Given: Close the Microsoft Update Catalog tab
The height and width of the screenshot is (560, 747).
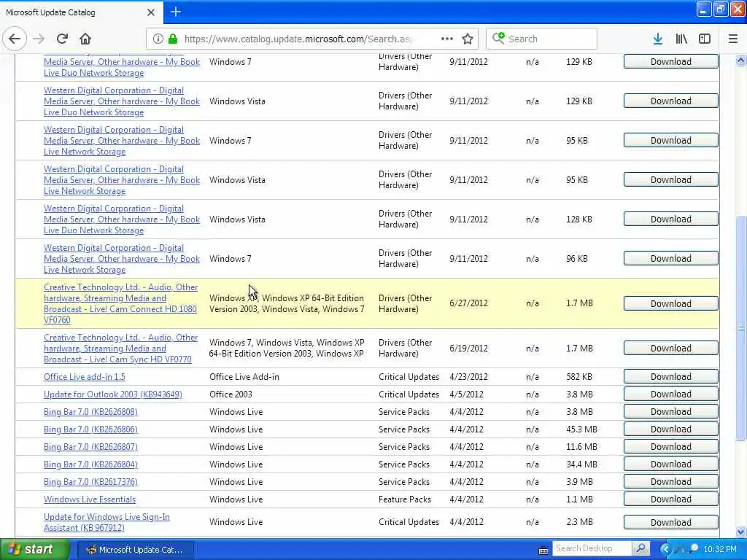Looking at the screenshot, I should 150,12.
